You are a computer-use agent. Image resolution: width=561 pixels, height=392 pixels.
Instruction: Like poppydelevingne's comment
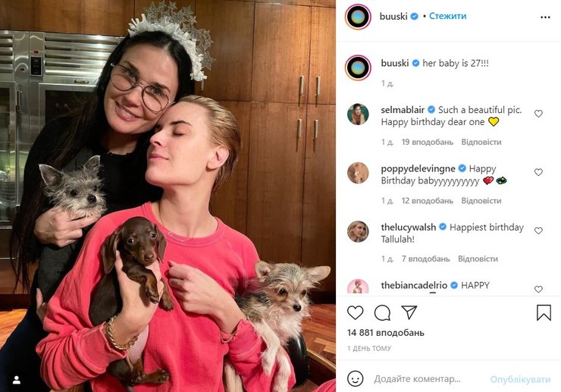538,172
